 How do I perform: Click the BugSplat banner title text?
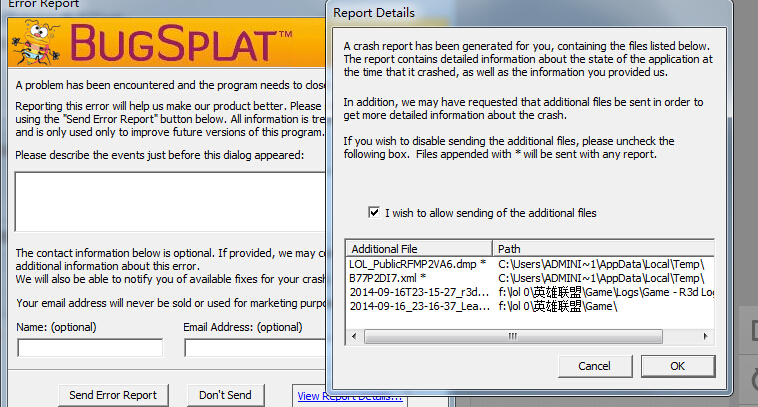(180, 44)
